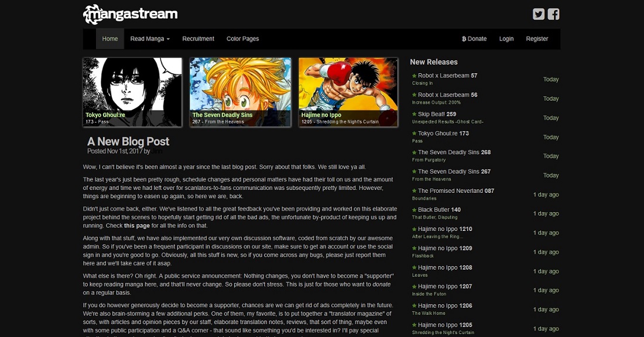644x337 pixels.
Task: Click star icon beside The Promised Neverland 087
Action: [414, 190]
